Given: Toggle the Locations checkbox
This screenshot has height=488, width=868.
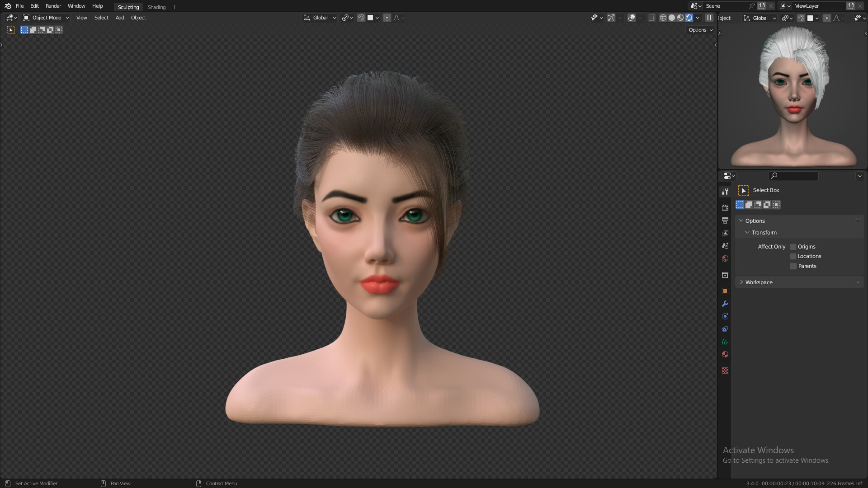Looking at the screenshot, I should click(x=793, y=256).
